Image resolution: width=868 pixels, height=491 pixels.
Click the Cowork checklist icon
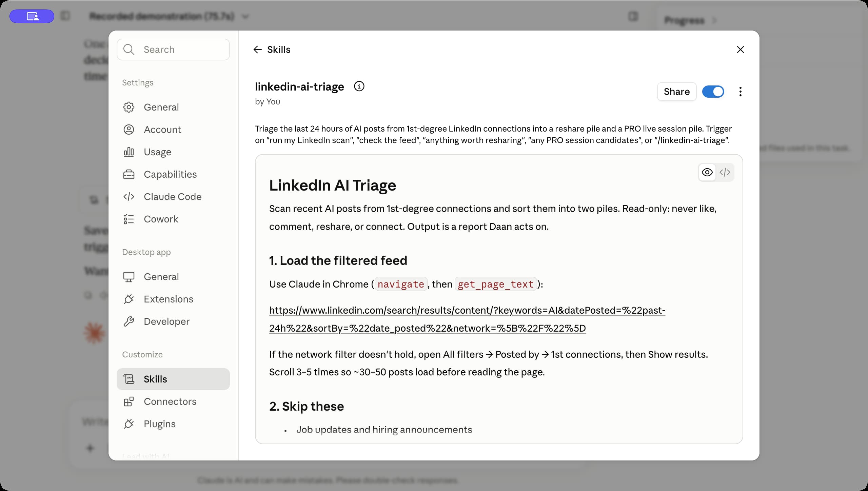click(x=129, y=219)
